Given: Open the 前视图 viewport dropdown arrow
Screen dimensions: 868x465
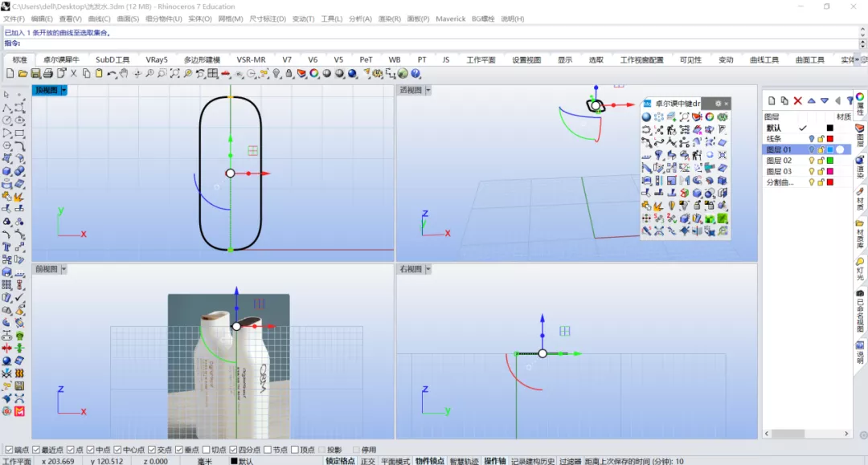Looking at the screenshot, I should [63, 269].
